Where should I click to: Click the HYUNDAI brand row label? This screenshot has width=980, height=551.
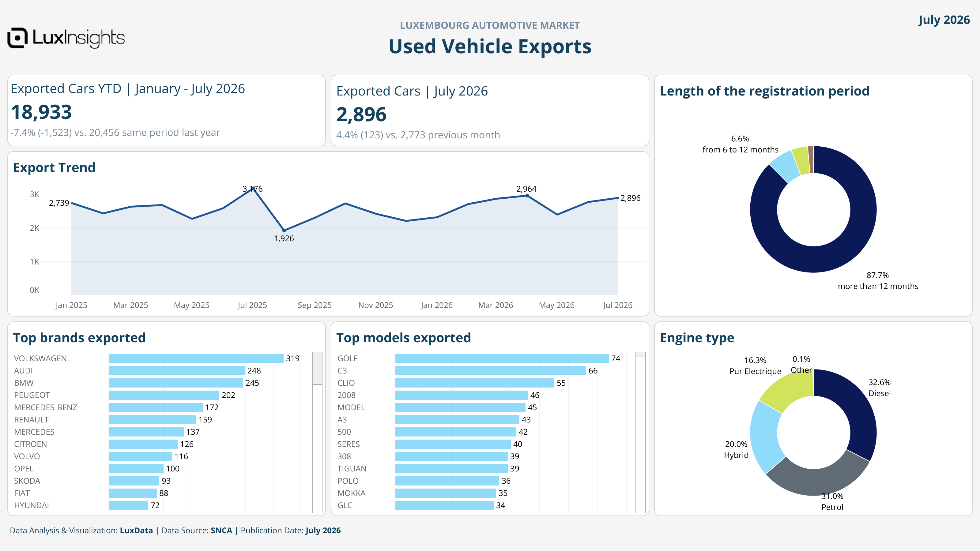click(32, 505)
